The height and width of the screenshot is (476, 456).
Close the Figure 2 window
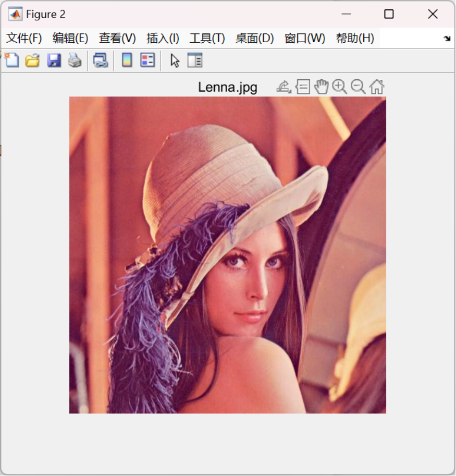[x=433, y=14]
